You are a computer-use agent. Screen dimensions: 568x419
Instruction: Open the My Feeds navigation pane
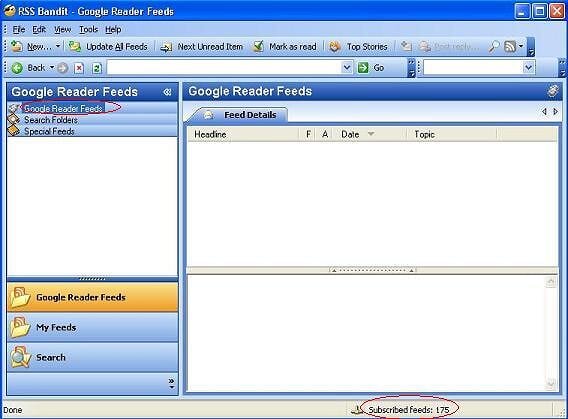(x=92, y=327)
